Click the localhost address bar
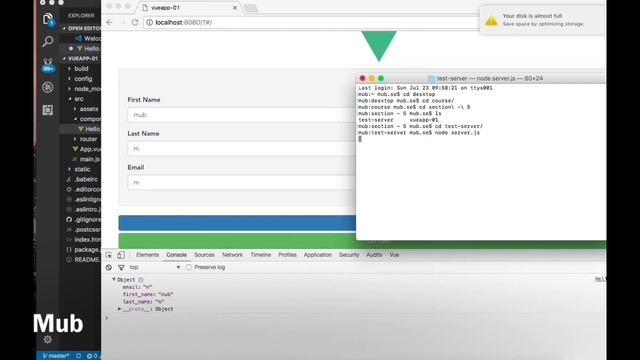640x360 pixels. tap(310, 22)
